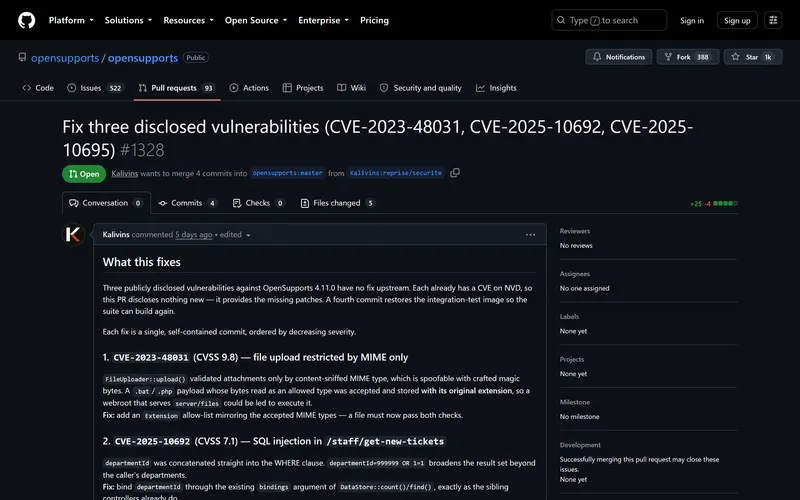This screenshot has width=800, height=500.
Task: Open the Checks tab
Action: pyautogui.click(x=258, y=203)
